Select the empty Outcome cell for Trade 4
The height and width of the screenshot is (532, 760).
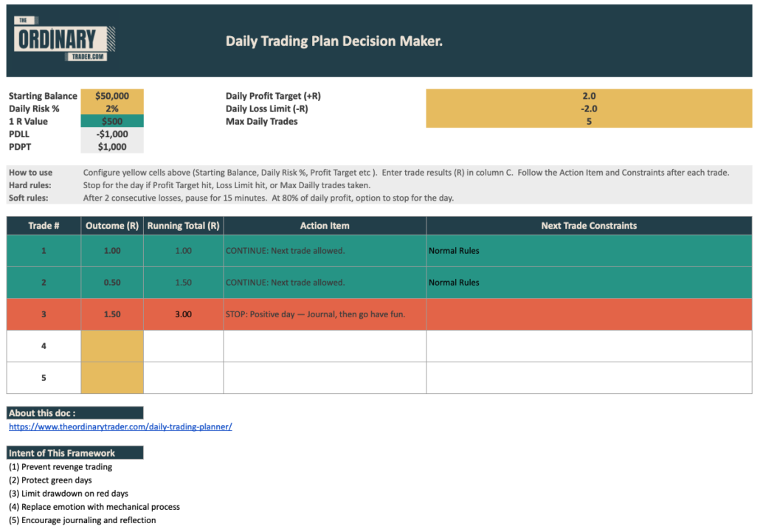(112, 346)
